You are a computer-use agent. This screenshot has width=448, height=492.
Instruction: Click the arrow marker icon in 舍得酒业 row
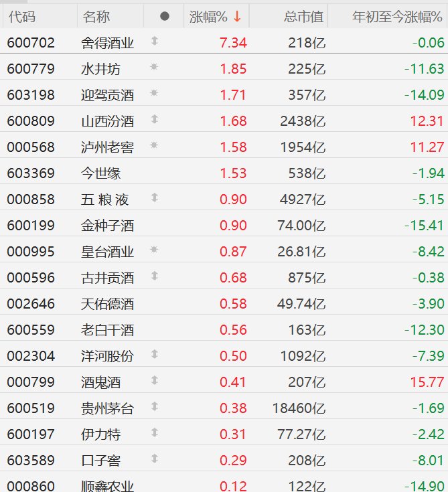[x=154, y=41]
